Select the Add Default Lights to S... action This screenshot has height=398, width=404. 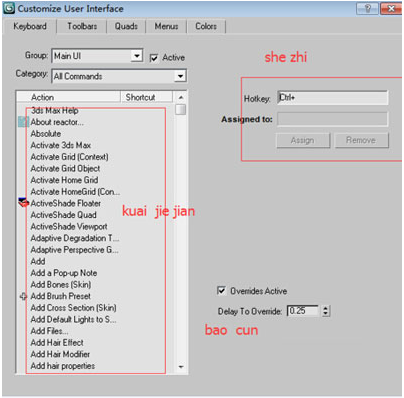point(73,319)
